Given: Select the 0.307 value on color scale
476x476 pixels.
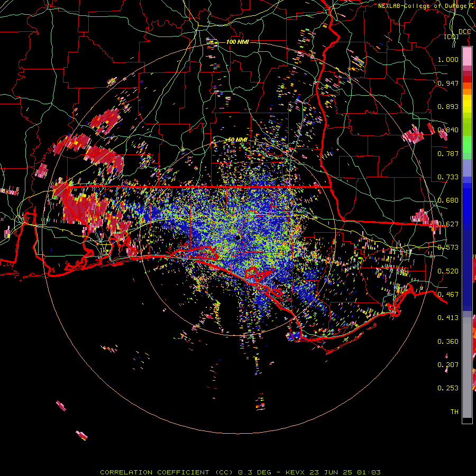Looking at the screenshot, I should [x=448, y=364].
